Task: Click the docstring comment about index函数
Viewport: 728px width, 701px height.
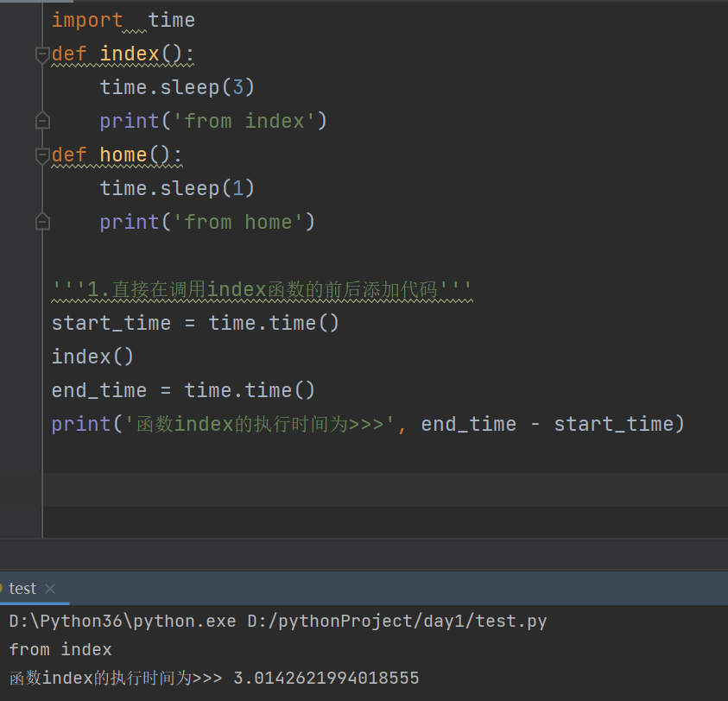Action: point(262,289)
